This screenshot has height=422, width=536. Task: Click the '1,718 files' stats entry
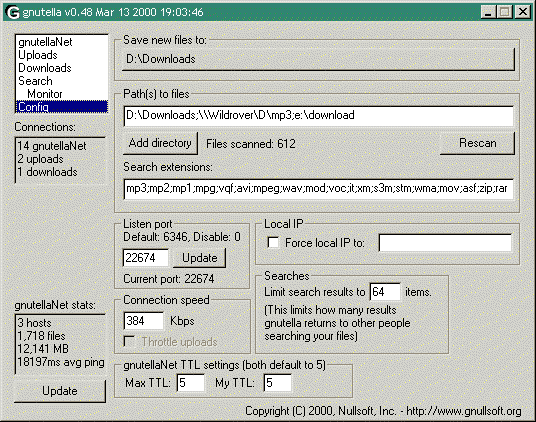click(41, 336)
